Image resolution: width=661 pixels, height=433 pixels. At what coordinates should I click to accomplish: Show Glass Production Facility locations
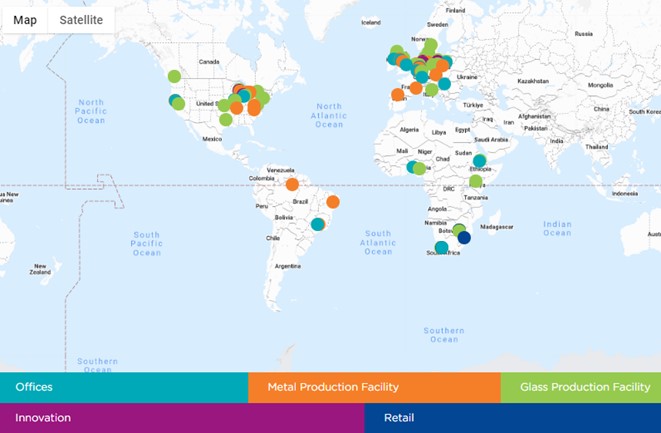click(581, 387)
